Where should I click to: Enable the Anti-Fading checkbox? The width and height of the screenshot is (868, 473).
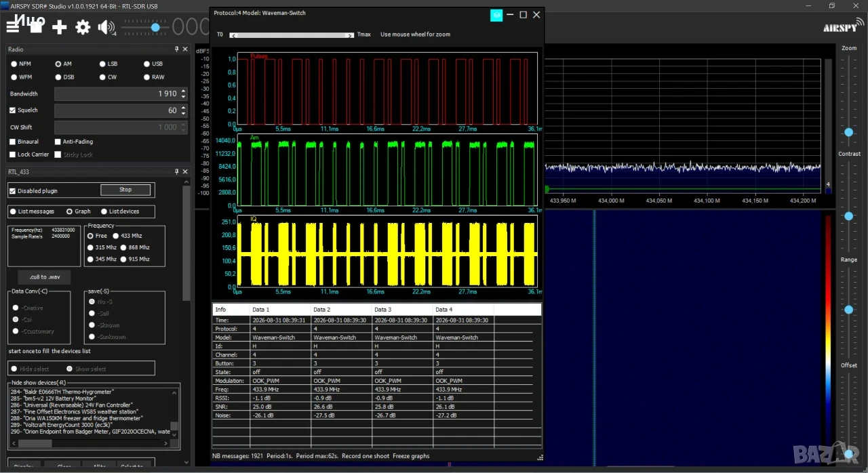[58, 142]
